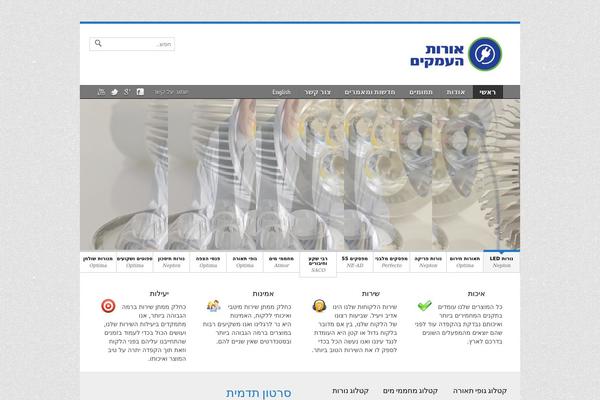Screen dimensions: 600x400
Task: Open the חדשות ומאמרים menu item
Action: (370, 92)
